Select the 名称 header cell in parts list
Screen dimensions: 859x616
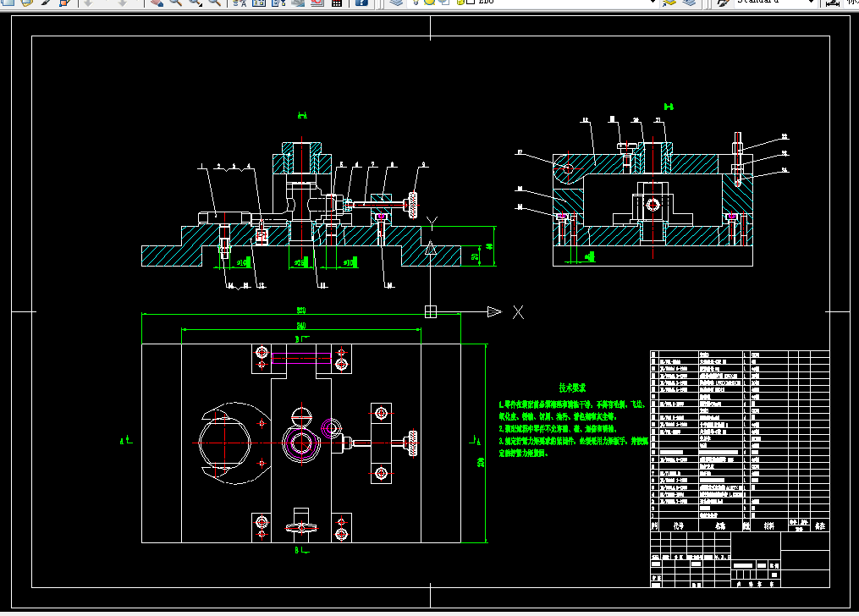pyautogui.click(x=720, y=525)
